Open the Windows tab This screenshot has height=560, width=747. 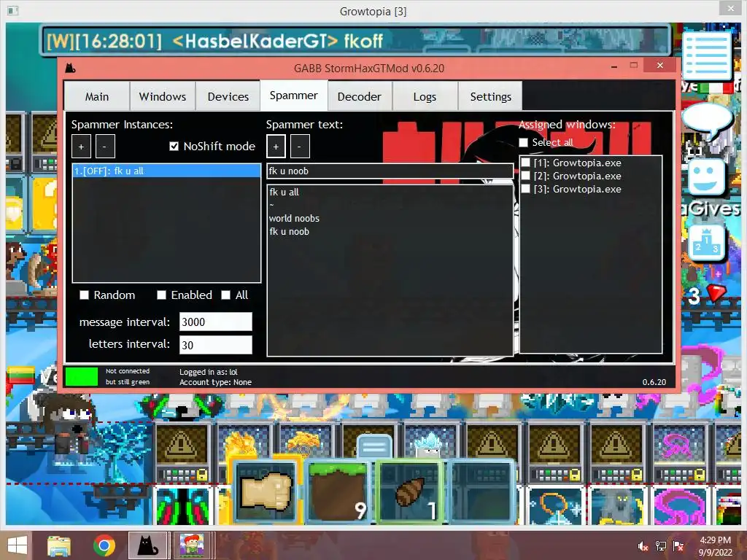pyautogui.click(x=163, y=96)
